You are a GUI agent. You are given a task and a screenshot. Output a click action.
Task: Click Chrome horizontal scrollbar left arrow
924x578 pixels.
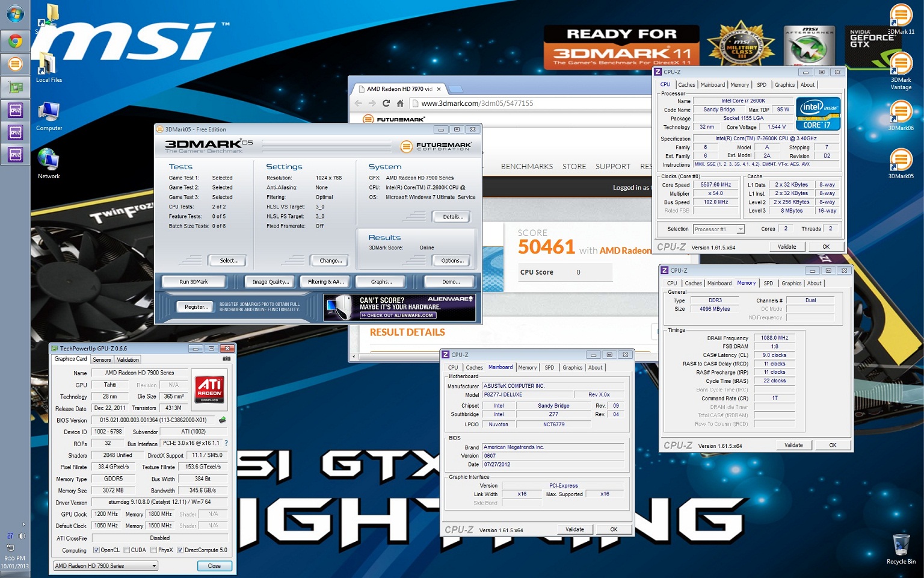354,357
